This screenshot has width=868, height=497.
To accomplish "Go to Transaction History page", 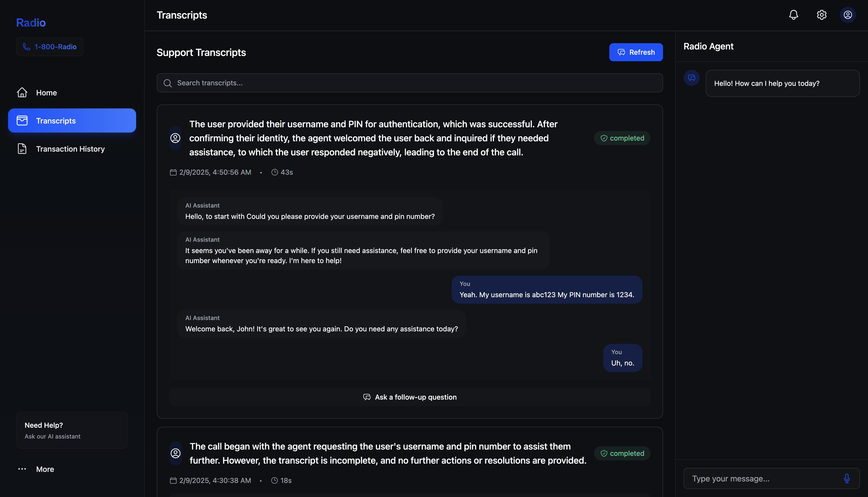I will [x=70, y=149].
